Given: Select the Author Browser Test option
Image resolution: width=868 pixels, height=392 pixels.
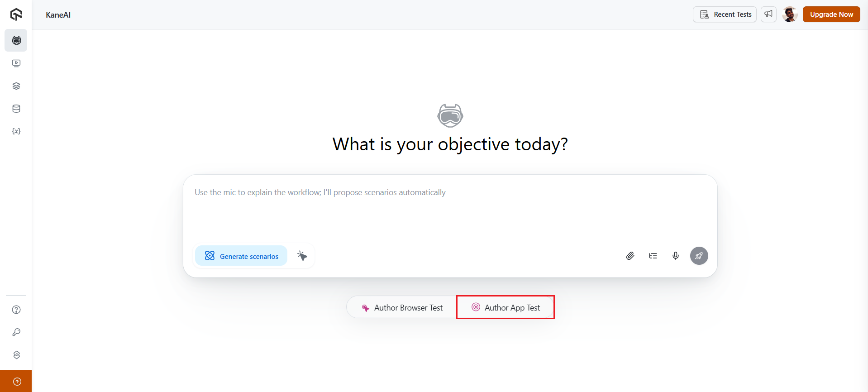Looking at the screenshot, I should [x=402, y=308].
